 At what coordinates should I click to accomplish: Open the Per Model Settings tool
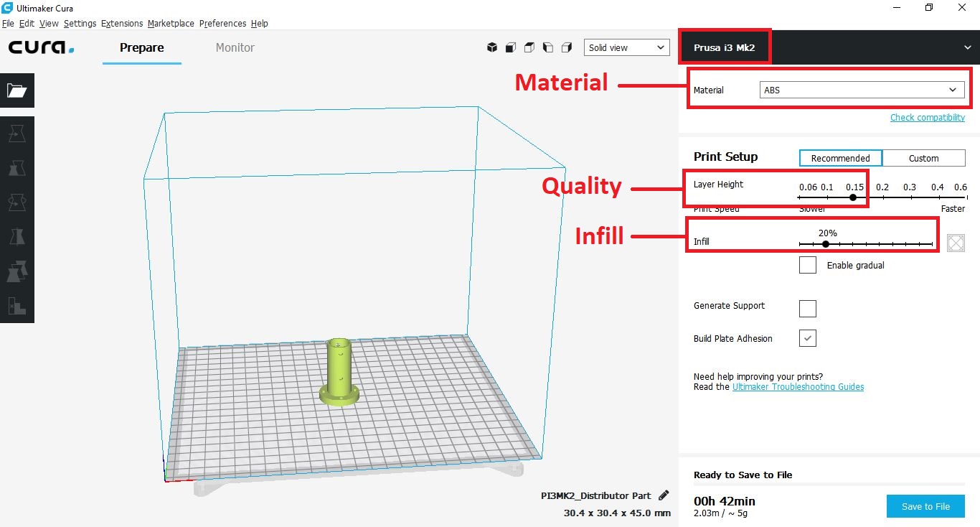[x=17, y=271]
